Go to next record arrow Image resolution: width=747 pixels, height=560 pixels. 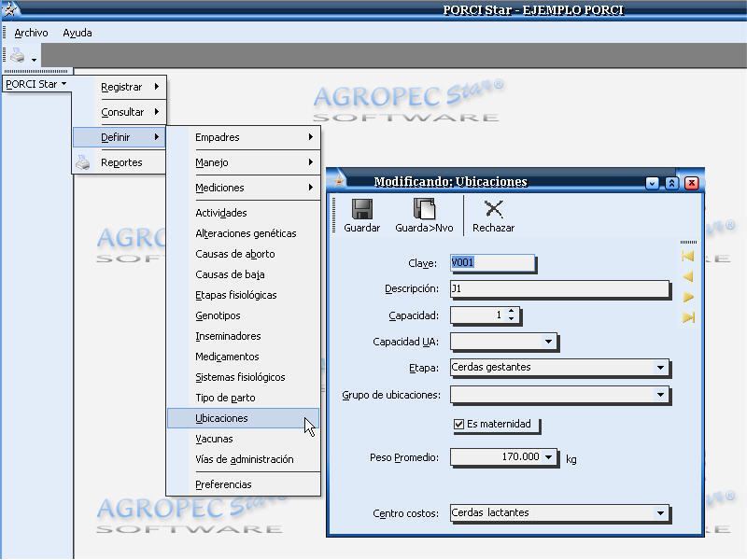688,297
